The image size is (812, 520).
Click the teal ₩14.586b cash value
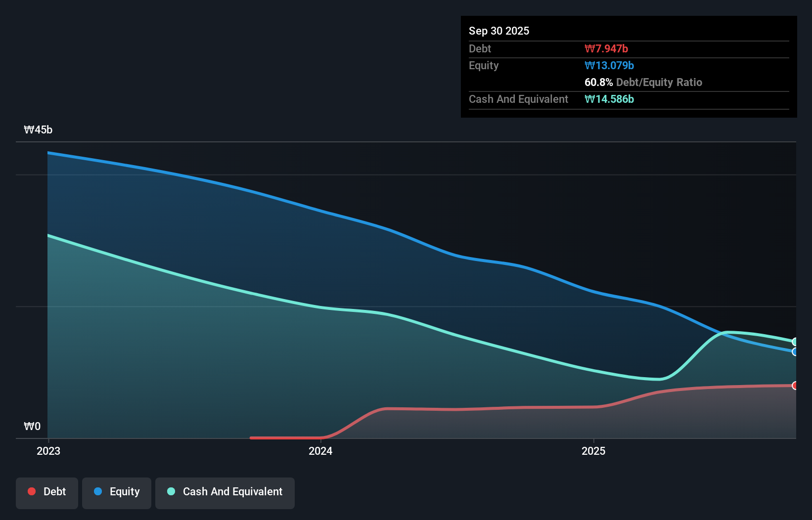tap(609, 99)
